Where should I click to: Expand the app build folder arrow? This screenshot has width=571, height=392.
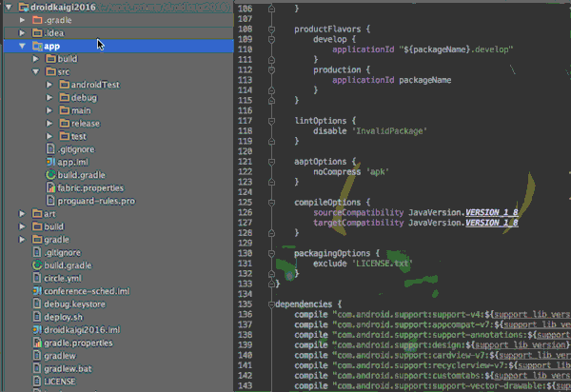[36, 59]
